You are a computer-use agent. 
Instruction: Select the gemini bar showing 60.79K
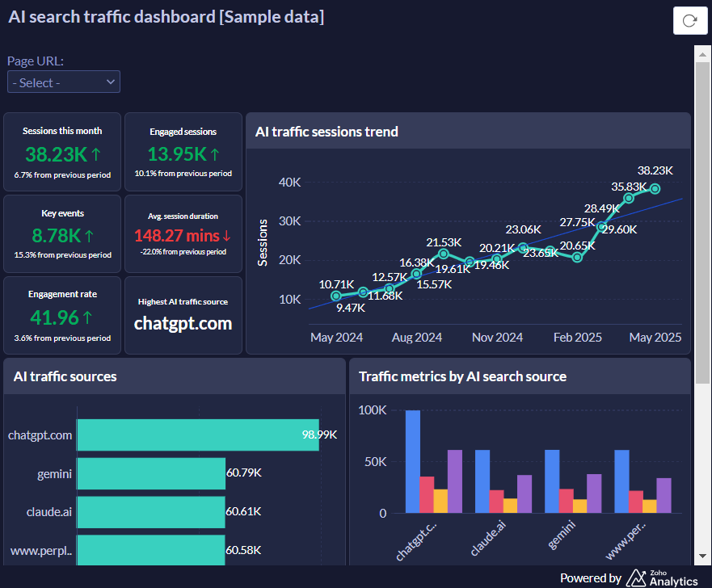click(x=150, y=473)
